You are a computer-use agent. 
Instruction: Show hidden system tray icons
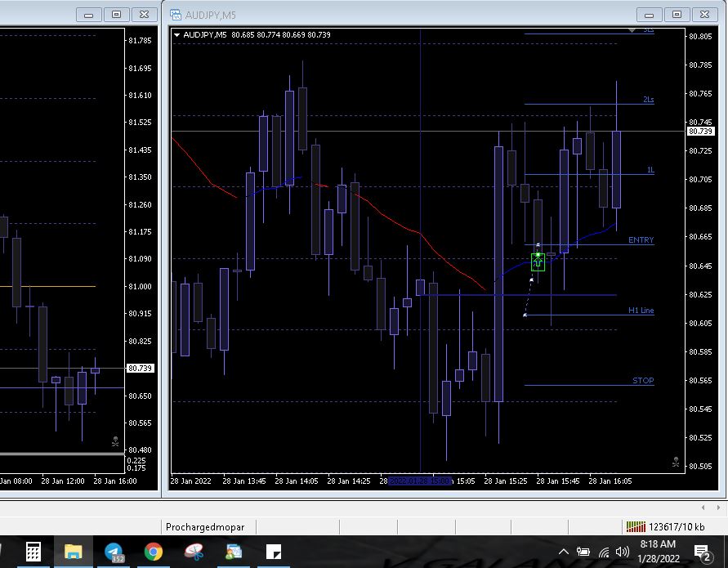(x=563, y=552)
